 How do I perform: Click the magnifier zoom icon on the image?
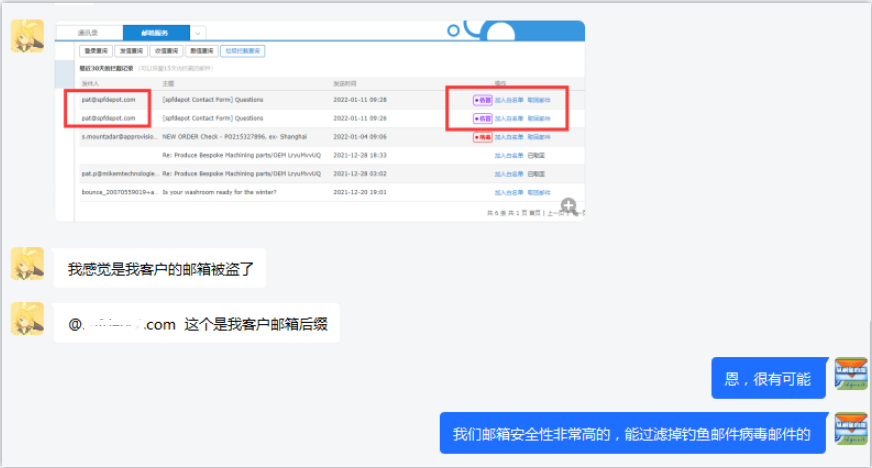click(x=568, y=207)
